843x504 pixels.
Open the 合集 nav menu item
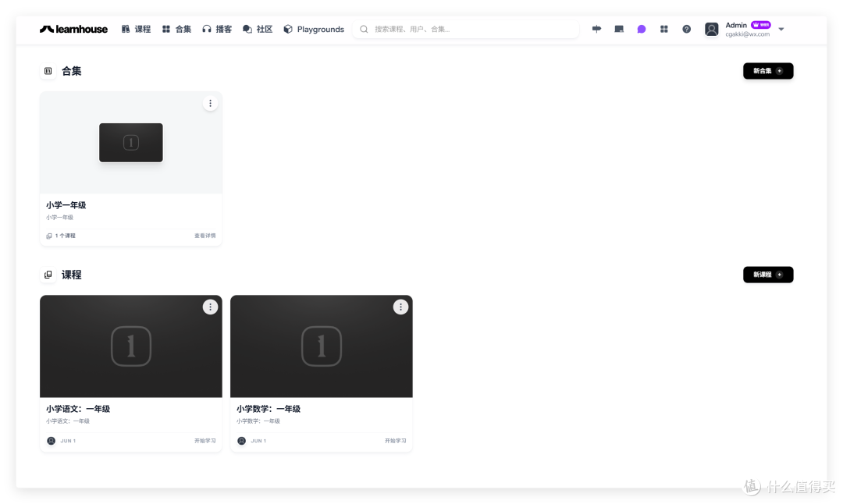click(x=177, y=29)
